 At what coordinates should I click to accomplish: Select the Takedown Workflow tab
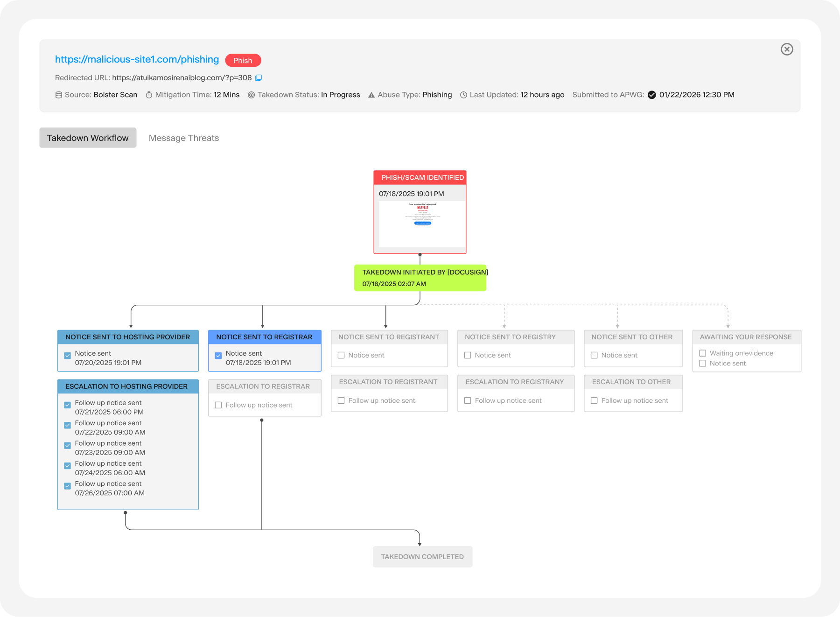88,138
